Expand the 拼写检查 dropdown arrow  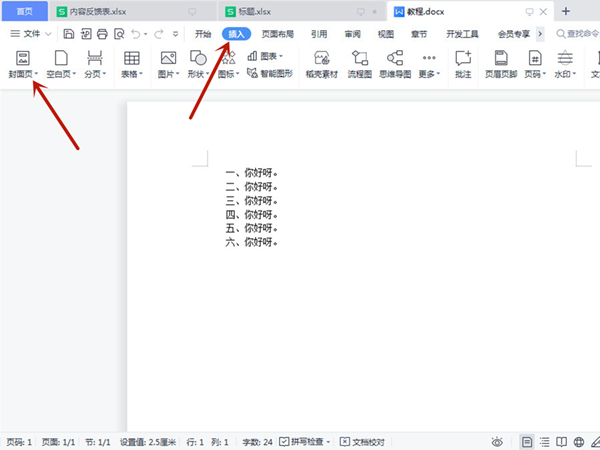(x=328, y=442)
